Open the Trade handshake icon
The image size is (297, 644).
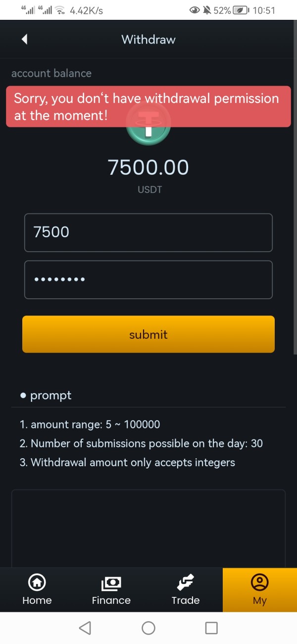pos(186,583)
